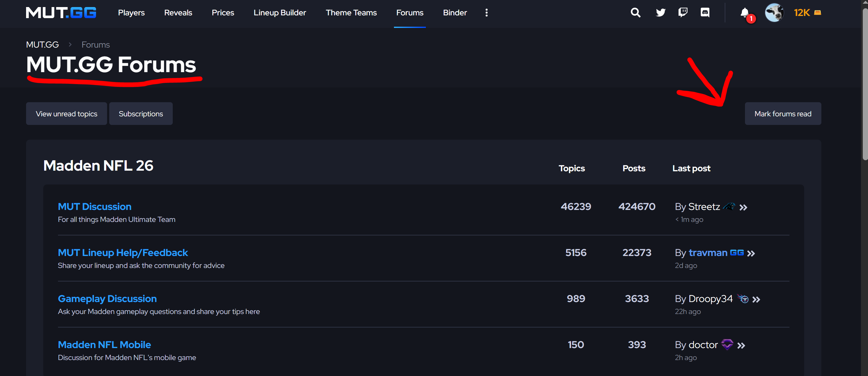Viewport: 868px width, 376px height.
Task: Open the Theme Teams nav item
Action: [351, 13]
